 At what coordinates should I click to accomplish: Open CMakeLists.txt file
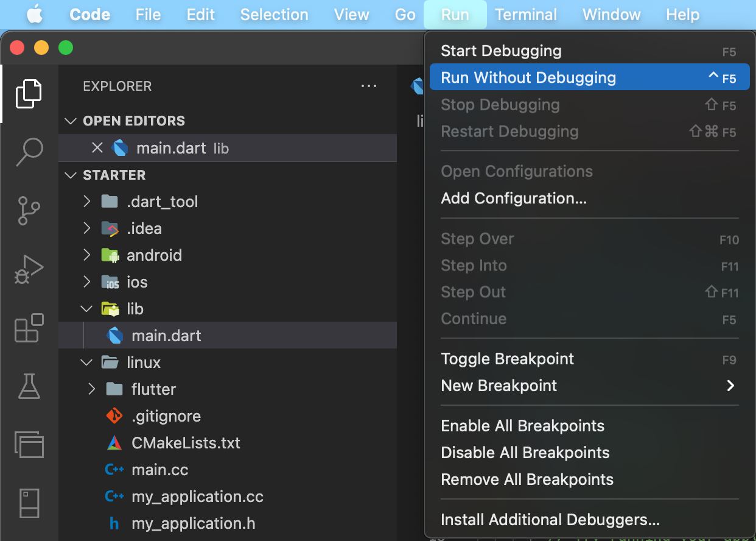click(228, 443)
